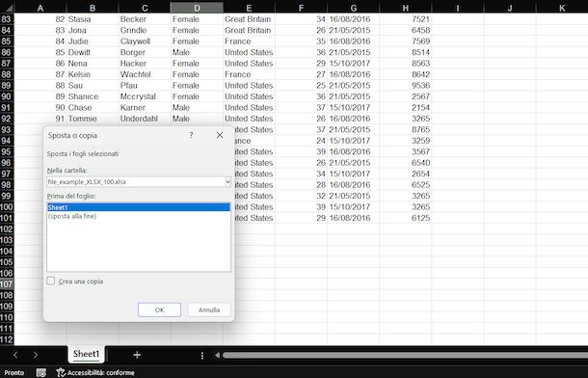Viewport: 588px width, 378px height.
Task: Click Male cell in row 86
Action: click(x=197, y=52)
